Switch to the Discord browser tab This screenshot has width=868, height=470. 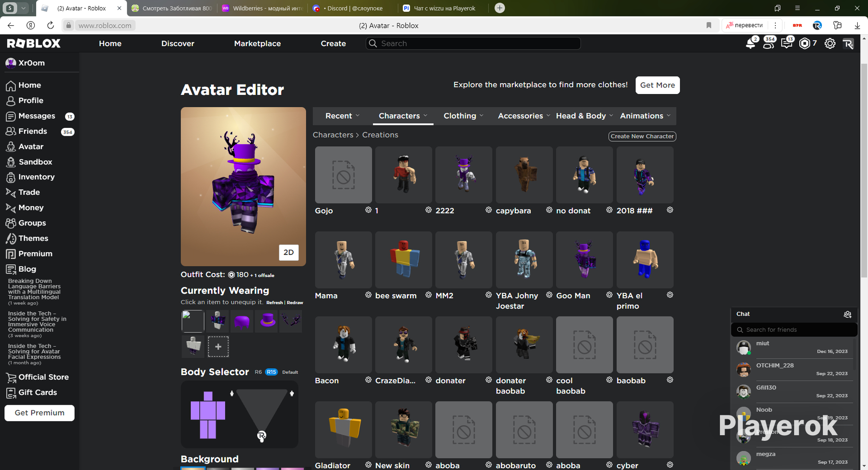pyautogui.click(x=352, y=8)
